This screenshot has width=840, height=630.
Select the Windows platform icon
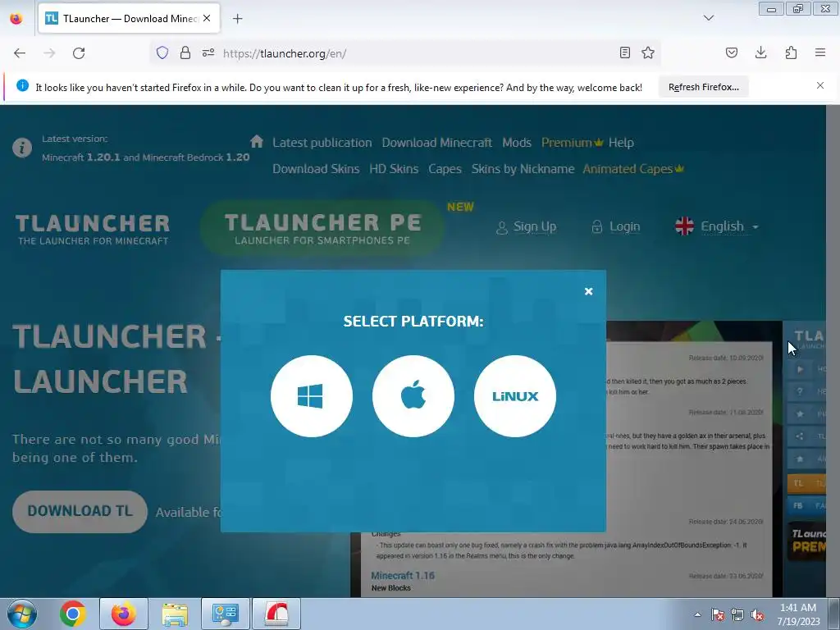tap(311, 396)
